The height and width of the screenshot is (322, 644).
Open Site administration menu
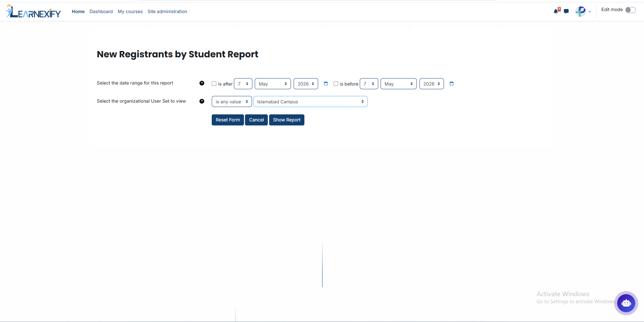point(167,11)
